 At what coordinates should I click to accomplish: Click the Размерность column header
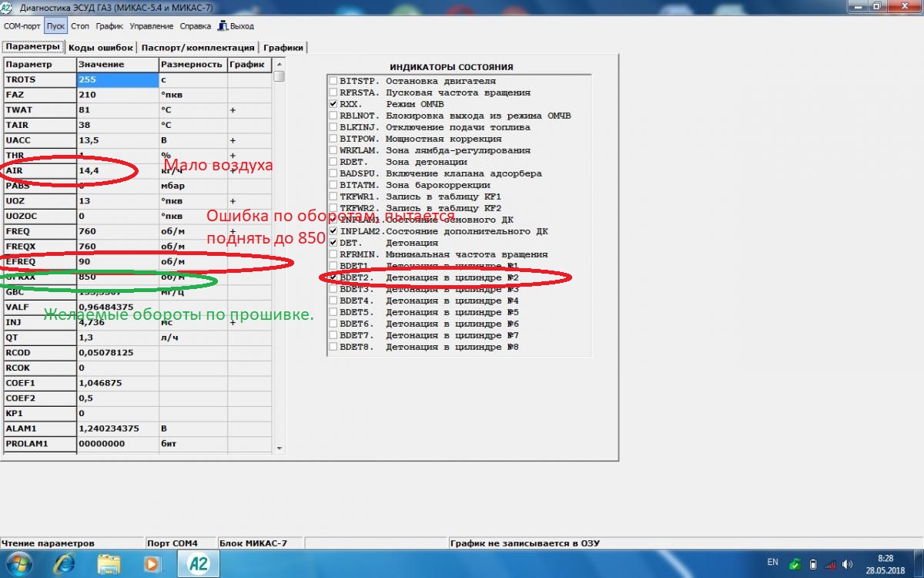click(x=192, y=65)
